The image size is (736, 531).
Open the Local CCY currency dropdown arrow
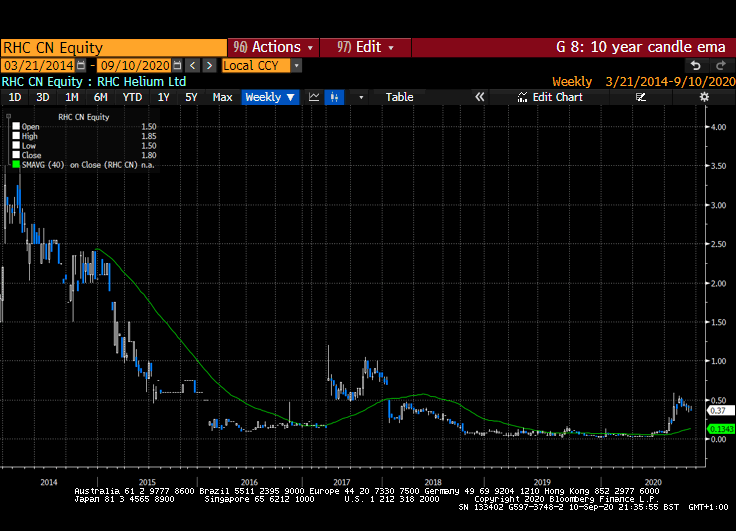tap(296, 66)
